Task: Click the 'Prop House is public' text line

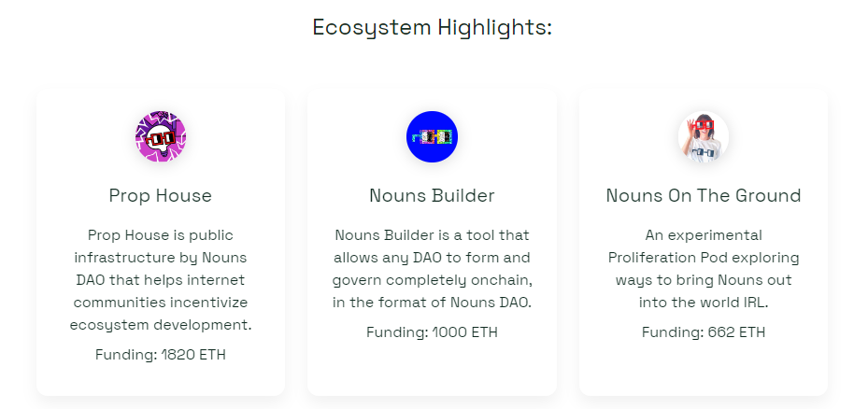Action: (x=161, y=235)
